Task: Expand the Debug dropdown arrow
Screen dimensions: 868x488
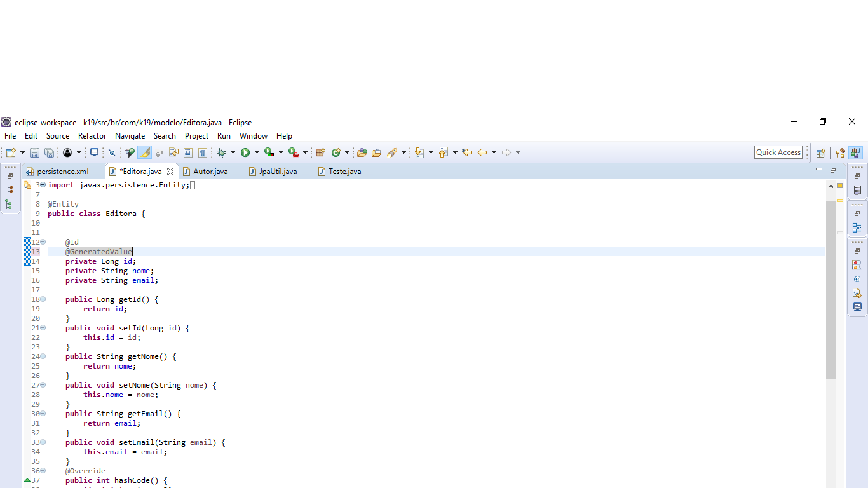Action: pos(233,152)
